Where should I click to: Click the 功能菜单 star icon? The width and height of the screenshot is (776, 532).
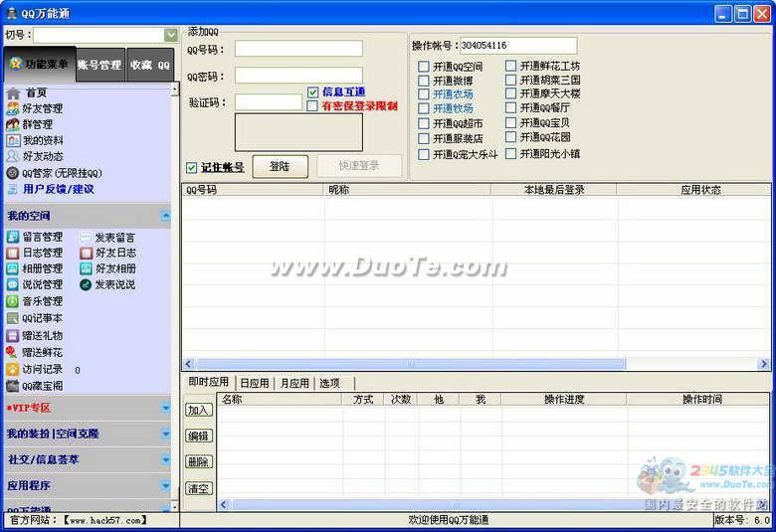[16, 64]
